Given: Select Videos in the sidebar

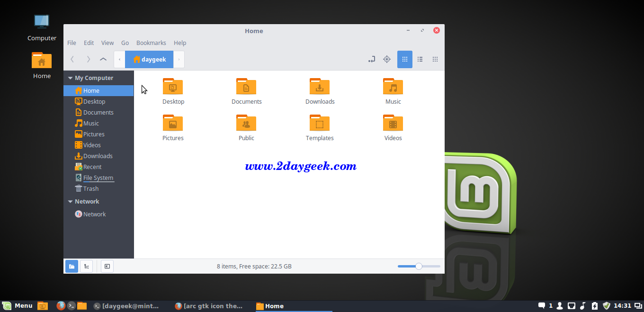Looking at the screenshot, I should [98, 145].
